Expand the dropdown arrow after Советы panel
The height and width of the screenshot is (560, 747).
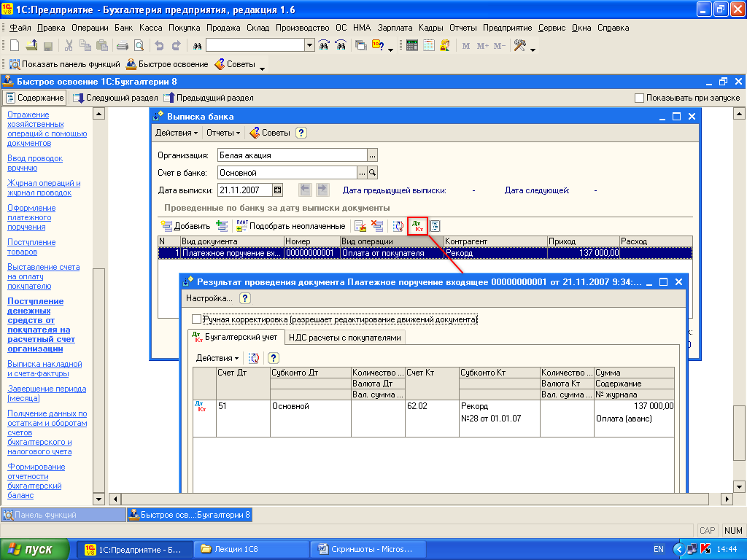262,68
